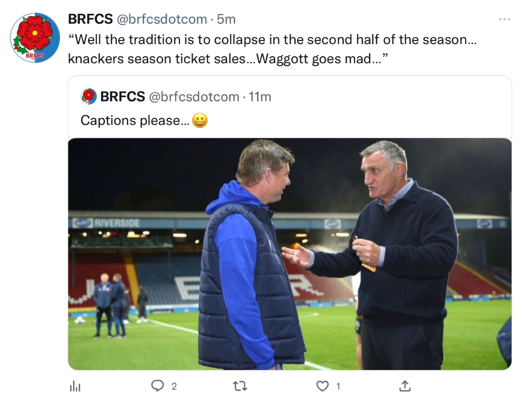
Task: View tweet analytics bar-chart icon
Action: (75, 387)
